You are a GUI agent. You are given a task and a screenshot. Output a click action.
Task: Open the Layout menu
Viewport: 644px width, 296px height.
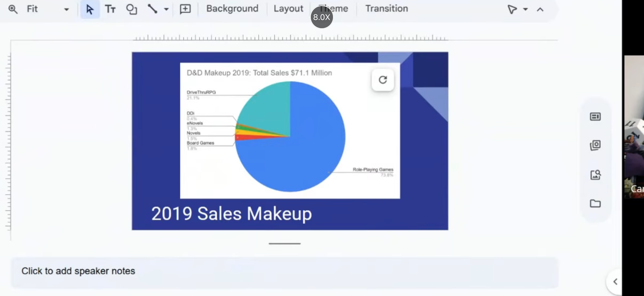(288, 9)
